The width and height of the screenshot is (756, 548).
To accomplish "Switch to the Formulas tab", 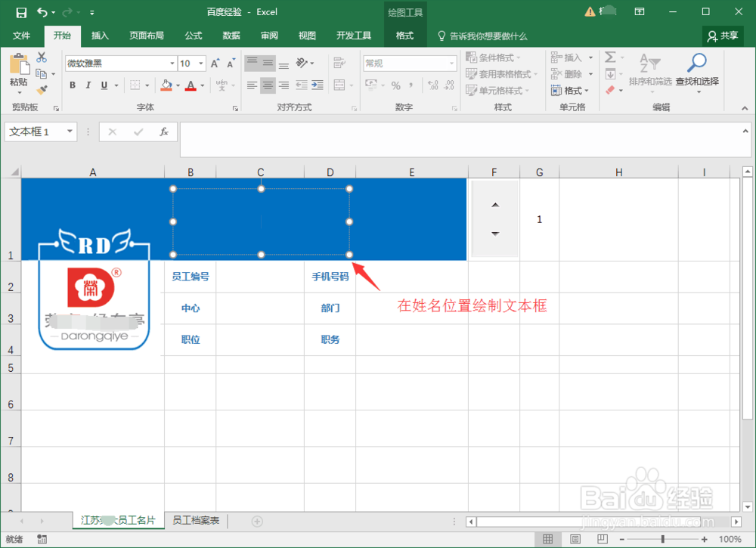I will point(194,36).
